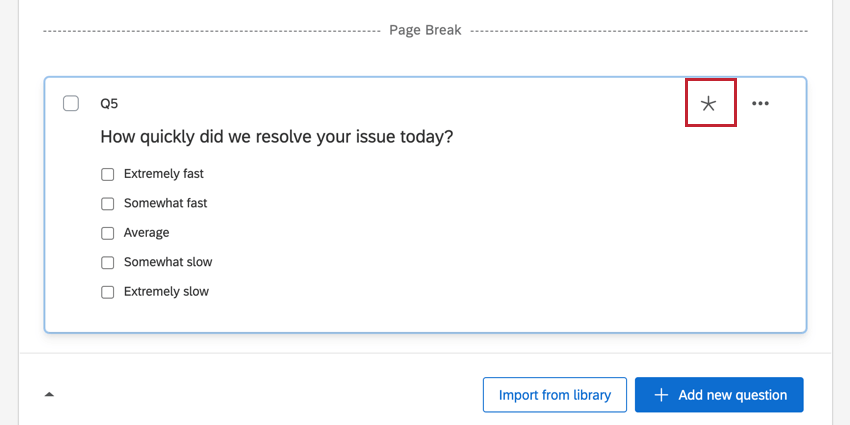Open the three-dots question options menu
This screenshot has width=850, height=425.
[x=760, y=103]
